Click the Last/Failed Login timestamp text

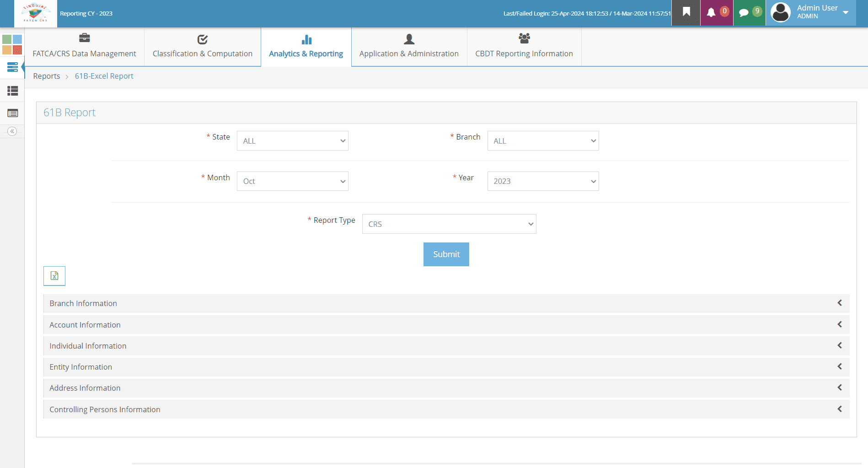click(587, 14)
